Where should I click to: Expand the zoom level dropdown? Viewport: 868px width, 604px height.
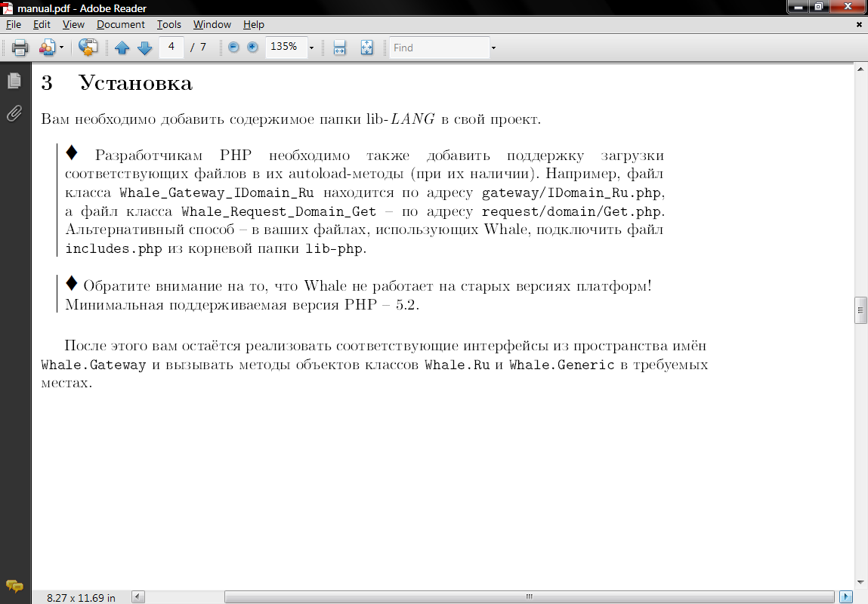(x=311, y=48)
